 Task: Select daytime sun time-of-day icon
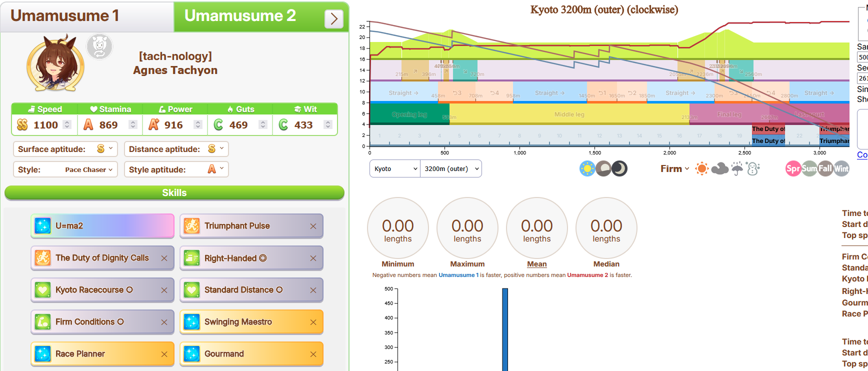click(x=587, y=168)
